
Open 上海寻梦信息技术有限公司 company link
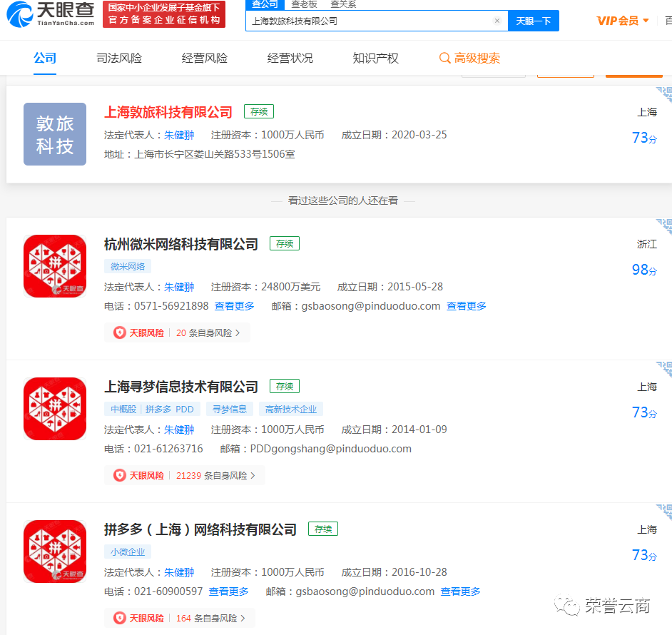[x=181, y=387]
